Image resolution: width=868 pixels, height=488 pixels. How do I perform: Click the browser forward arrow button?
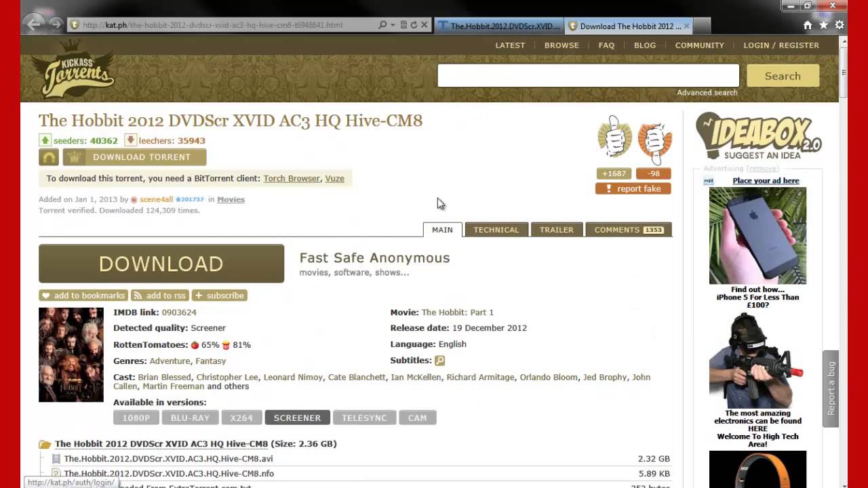click(x=56, y=24)
